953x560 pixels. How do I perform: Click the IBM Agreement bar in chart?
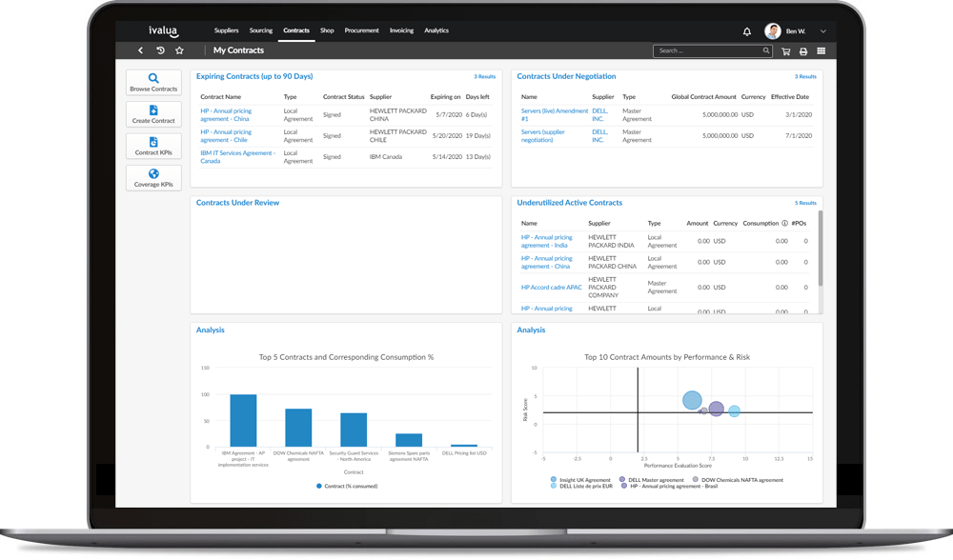243,420
